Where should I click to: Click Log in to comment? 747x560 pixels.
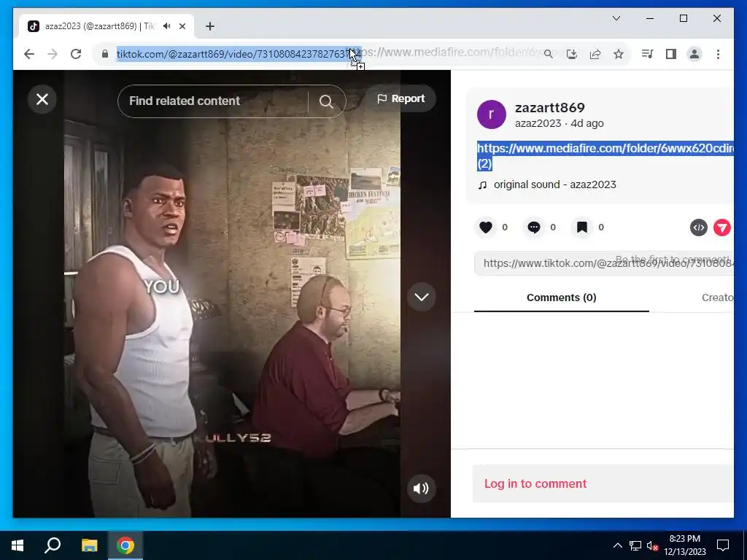pyautogui.click(x=535, y=483)
